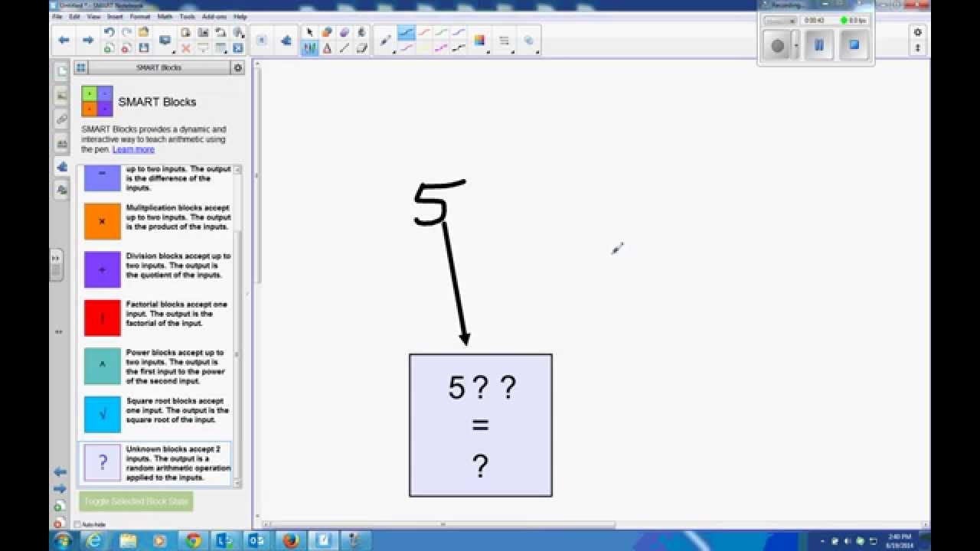Image resolution: width=980 pixels, height=551 pixels.
Task: Open the Gallery sidebar tab
Action: (62, 96)
